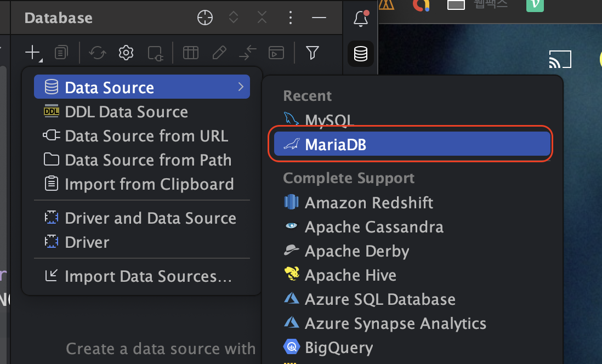Click the Collapse All (X-shaped) icon
Image resolution: width=602 pixels, height=364 pixels.
pyautogui.click(x=262, y=18)
